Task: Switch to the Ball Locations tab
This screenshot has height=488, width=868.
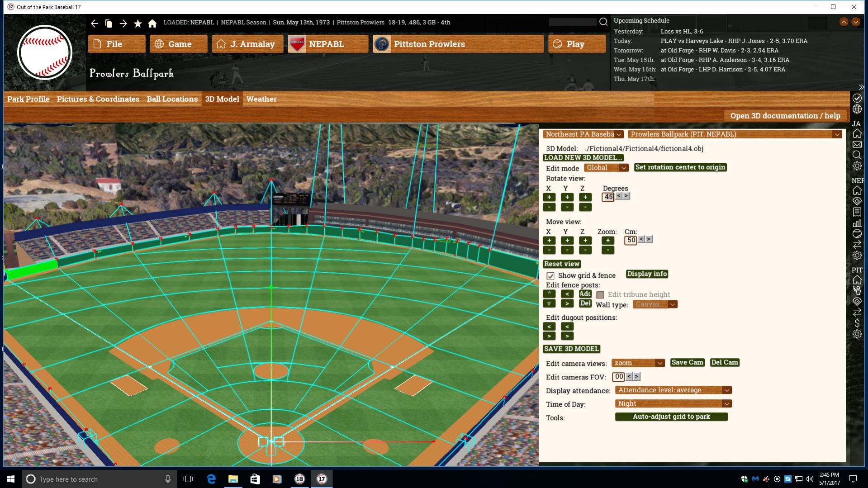Action: [x=172, y=99]
